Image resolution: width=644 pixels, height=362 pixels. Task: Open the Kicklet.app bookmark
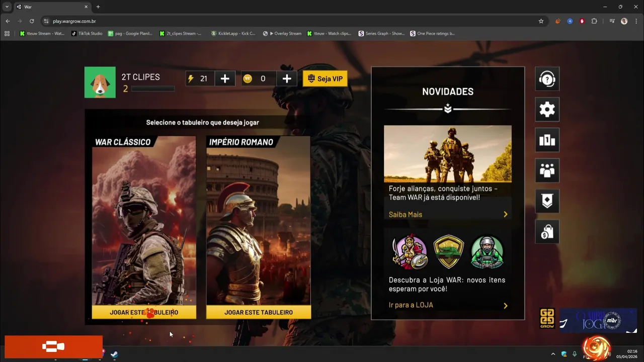coord(233,34)
